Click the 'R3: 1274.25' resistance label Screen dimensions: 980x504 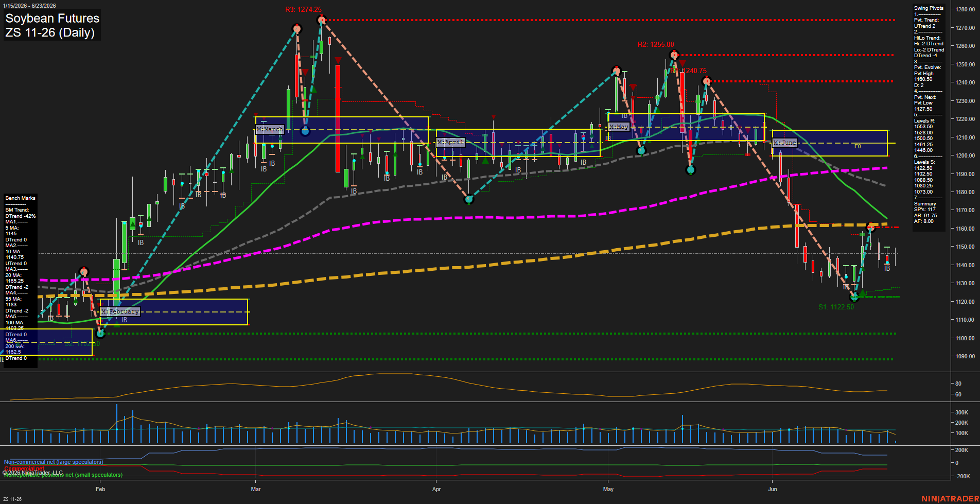(303, 9)
